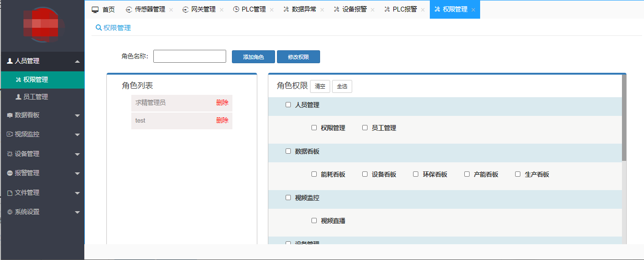This screenshot has width=644, height=260.
Task: Click the 系统设置 cog icon in sidebar
Action: [x=10, y=212]
